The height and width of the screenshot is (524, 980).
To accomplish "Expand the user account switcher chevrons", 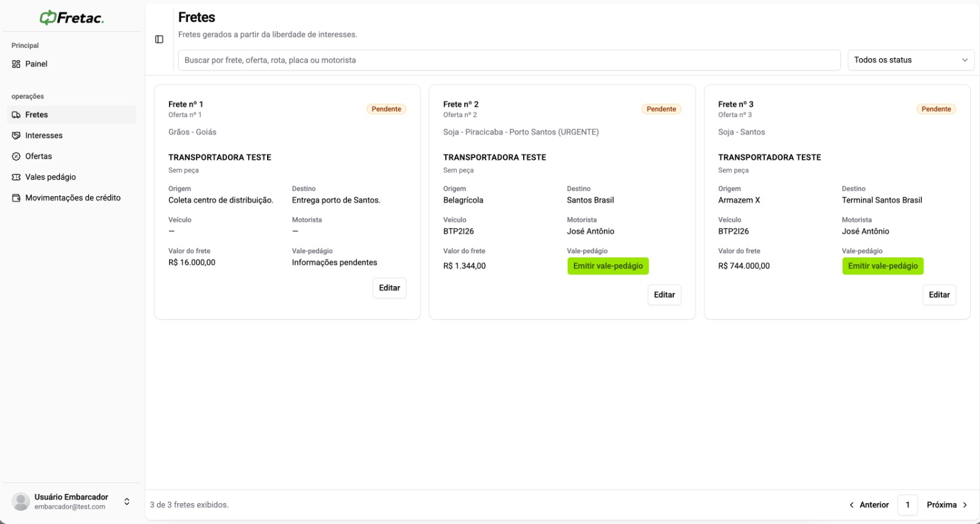I will point(127,501).
